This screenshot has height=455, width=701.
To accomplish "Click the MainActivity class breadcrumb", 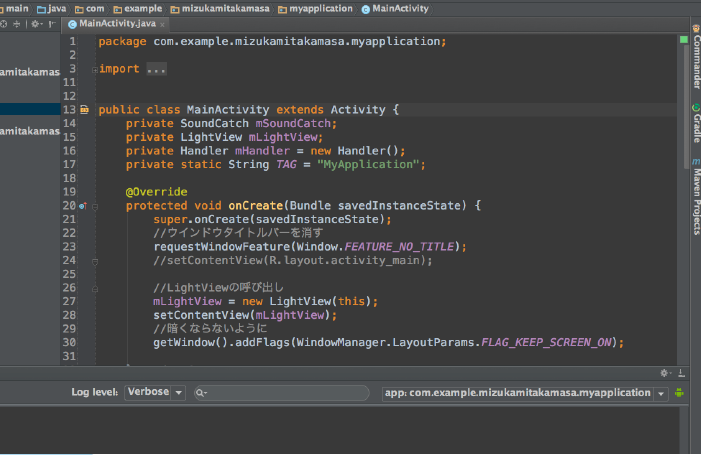I will (x=395, y=8).
